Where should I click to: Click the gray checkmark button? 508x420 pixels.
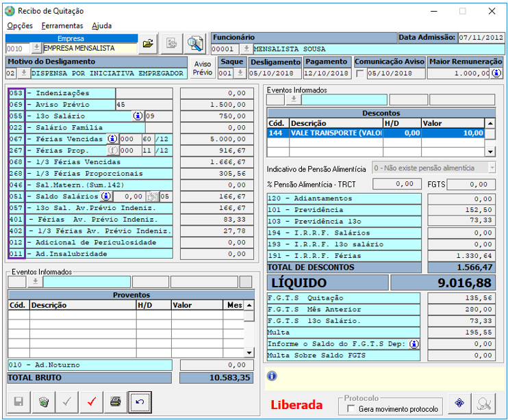[67, 402]
